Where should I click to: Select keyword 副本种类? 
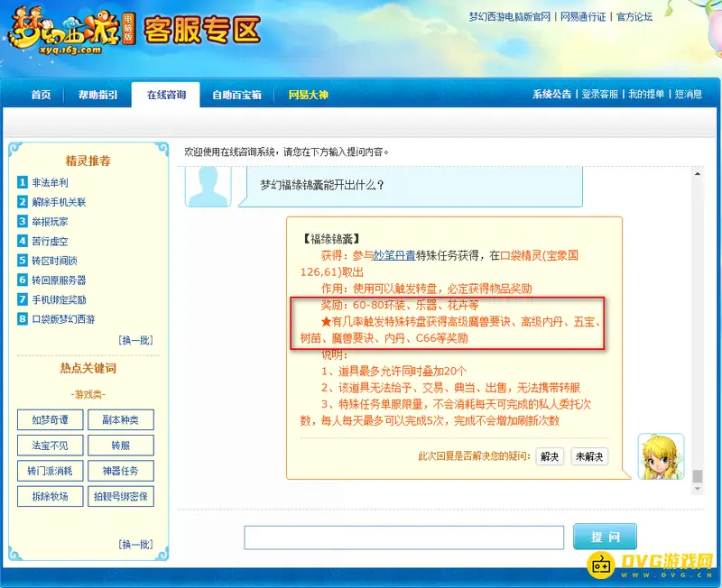(x=121, y=419)
